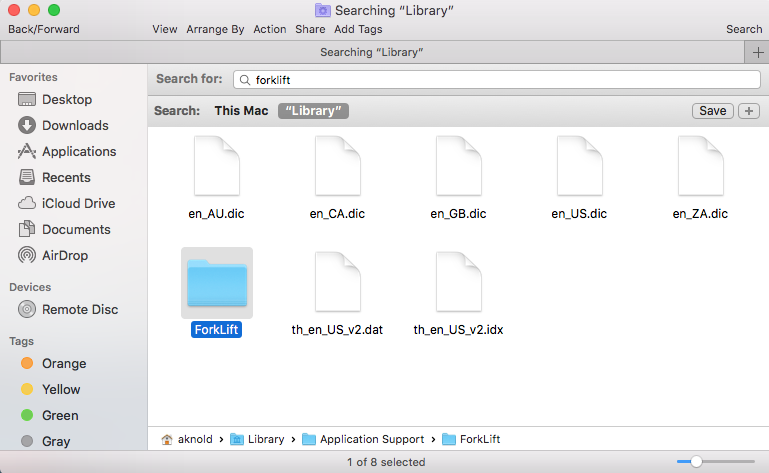Click the th_en_US_v2.idx file name
769x473 pixels.
tap(459, 330)
